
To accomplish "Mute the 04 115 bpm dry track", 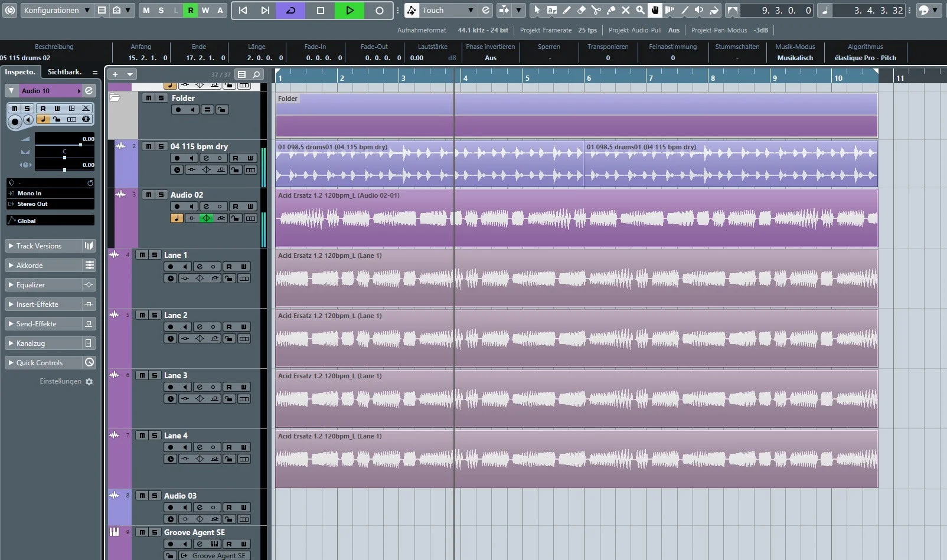I will click(x=148, y=146).
